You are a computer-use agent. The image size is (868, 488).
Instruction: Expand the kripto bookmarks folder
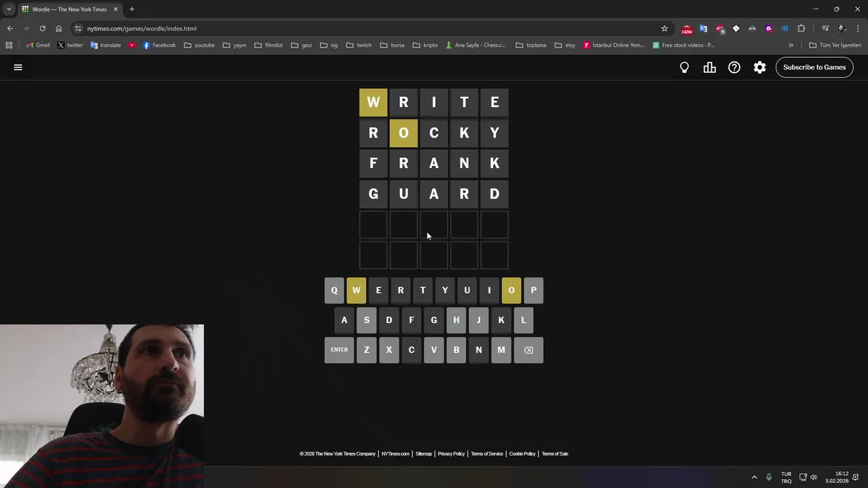(x=425, y=45)
